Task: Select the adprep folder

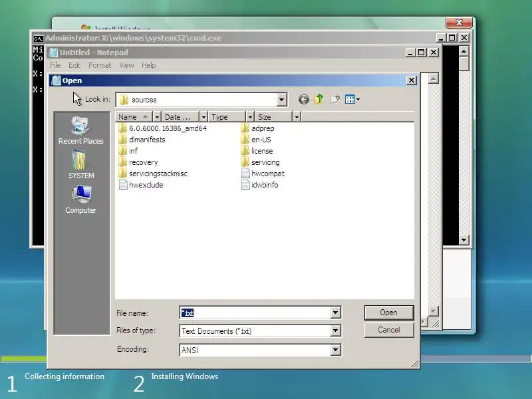Action: (x=257, y=128)
